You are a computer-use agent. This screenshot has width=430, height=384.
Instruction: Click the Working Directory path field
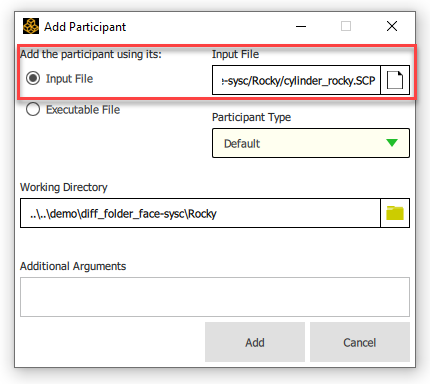[200, 213]
